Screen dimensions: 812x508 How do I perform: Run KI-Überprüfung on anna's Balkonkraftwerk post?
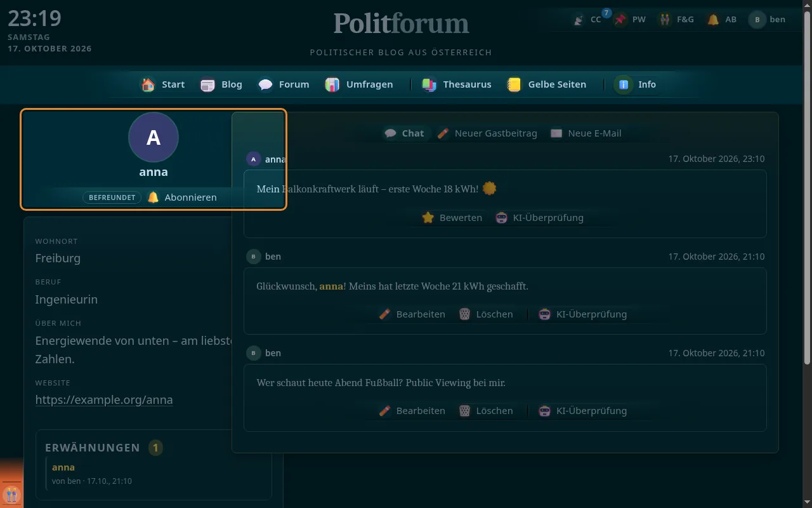click(539, 218)
